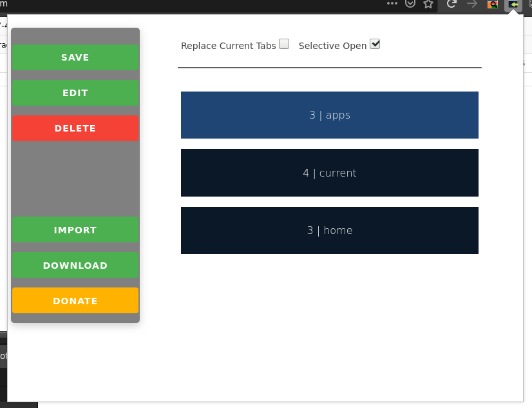
Task: Click the yellow-arrow tab session extension icon
Action: coord(513,5)
